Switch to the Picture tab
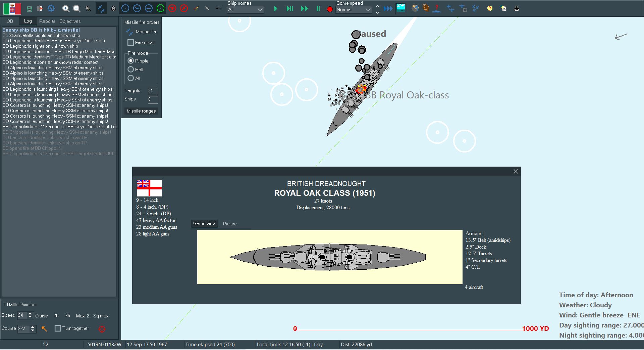Viewport: 644px width, 350px height. [x=230, y=224]
